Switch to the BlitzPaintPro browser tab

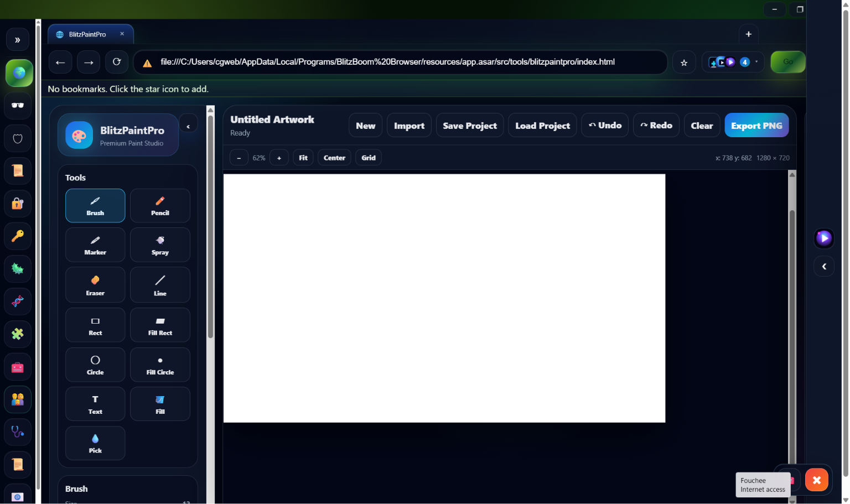pyautogui.click(x=91, y=34)
